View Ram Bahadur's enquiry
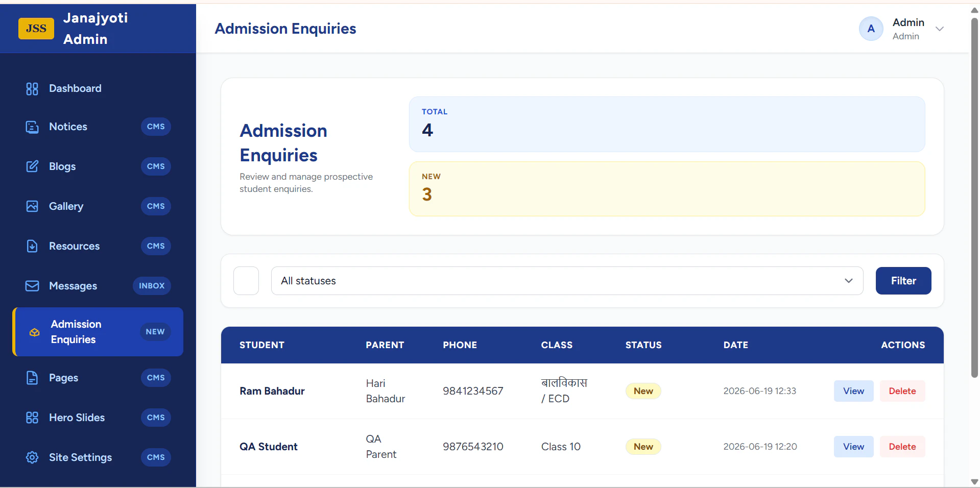Viewport: 980px width, 488px height. (853, 391)
